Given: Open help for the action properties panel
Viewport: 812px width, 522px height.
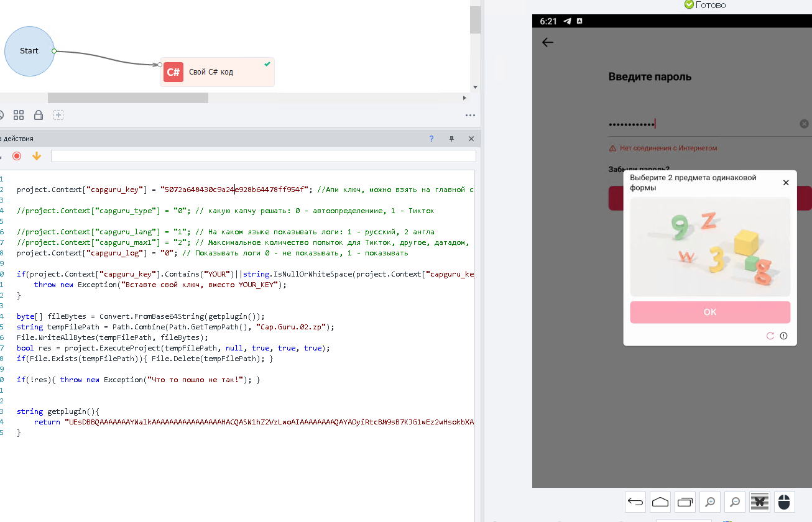Looking at the screenshot, I should [431, 139].
